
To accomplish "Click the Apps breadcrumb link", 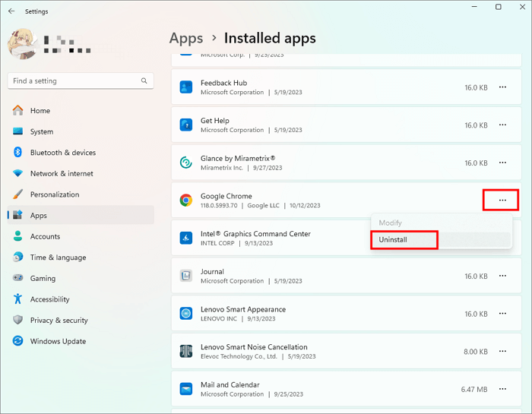I will click(x=186, y=38).
